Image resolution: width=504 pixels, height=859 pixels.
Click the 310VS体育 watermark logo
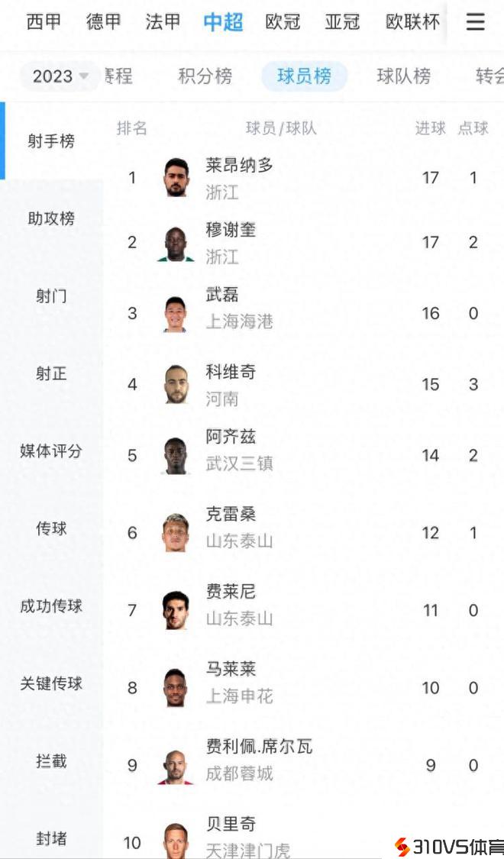click(448, 847)
